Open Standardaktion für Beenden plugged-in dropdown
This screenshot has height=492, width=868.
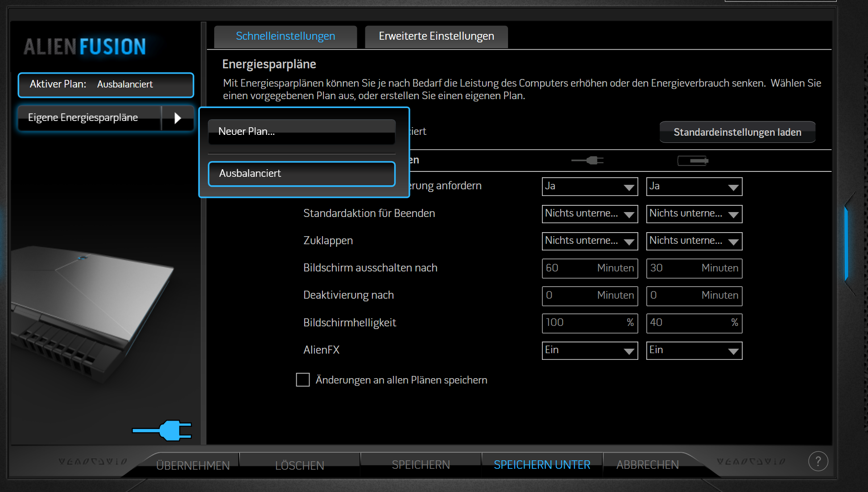coord(590,214)
